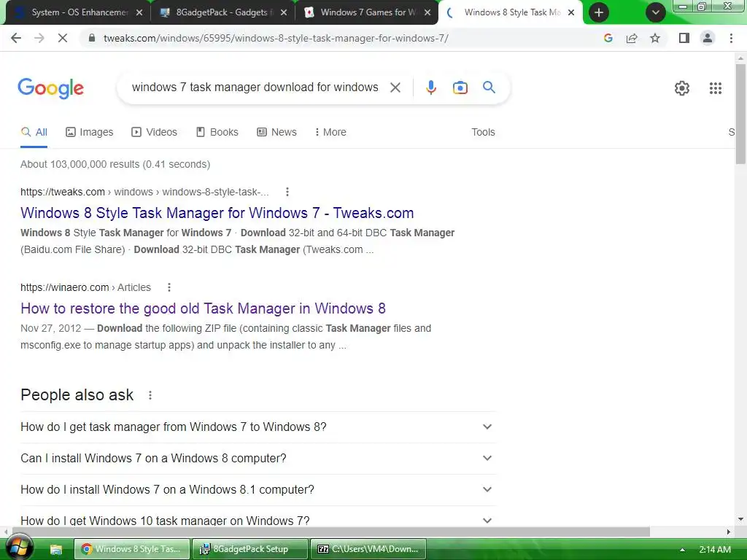Click the vertical scrollbar thumb
The width and height of the screenshot is (747, 560).
740,114
